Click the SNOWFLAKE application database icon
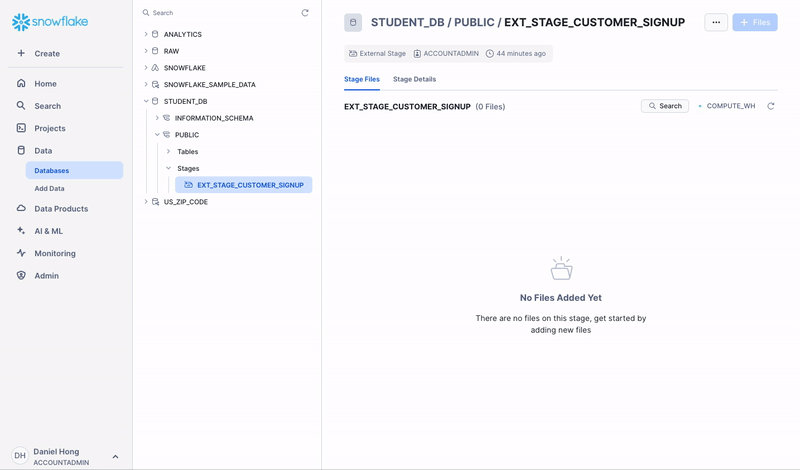This screenshot has width=800, height=470. [x=155, y=67]
